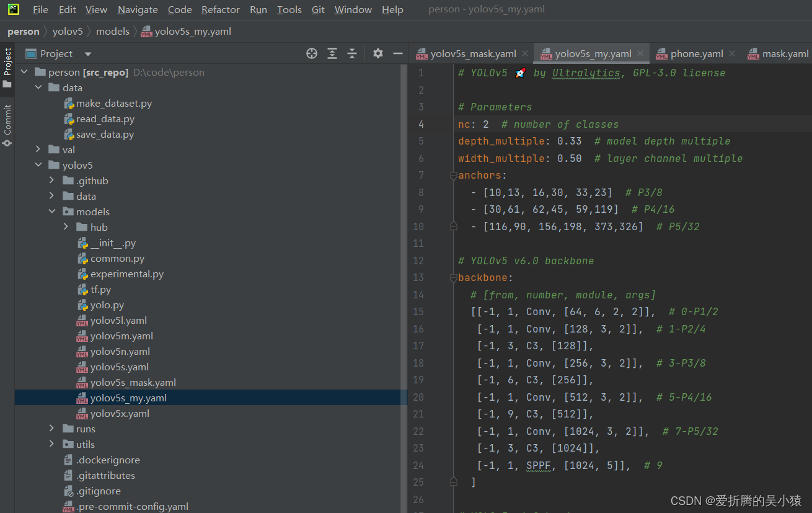Collapse the top-level data folder
Image resolution: width=812 pixels, height=513 pixels.
tap(38, 87)
